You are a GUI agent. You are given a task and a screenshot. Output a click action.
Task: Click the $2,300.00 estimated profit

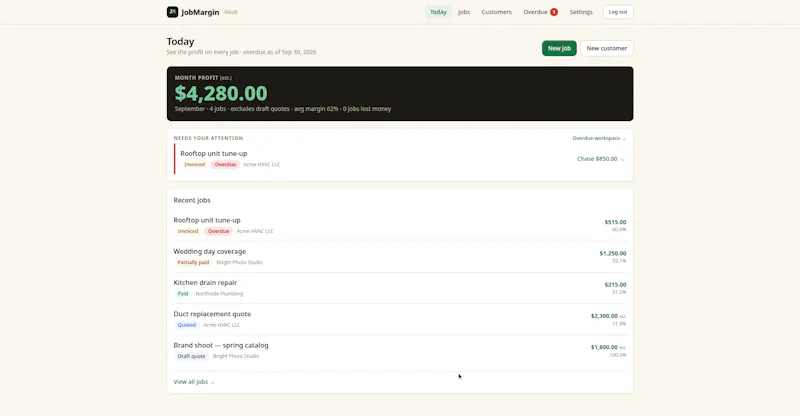[604, 316]
